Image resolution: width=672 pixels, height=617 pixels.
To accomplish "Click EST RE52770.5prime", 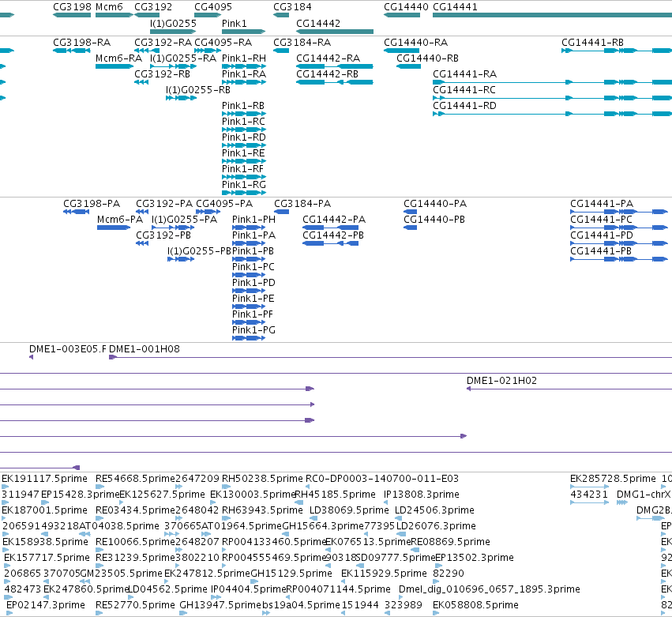I will [135, 605].
